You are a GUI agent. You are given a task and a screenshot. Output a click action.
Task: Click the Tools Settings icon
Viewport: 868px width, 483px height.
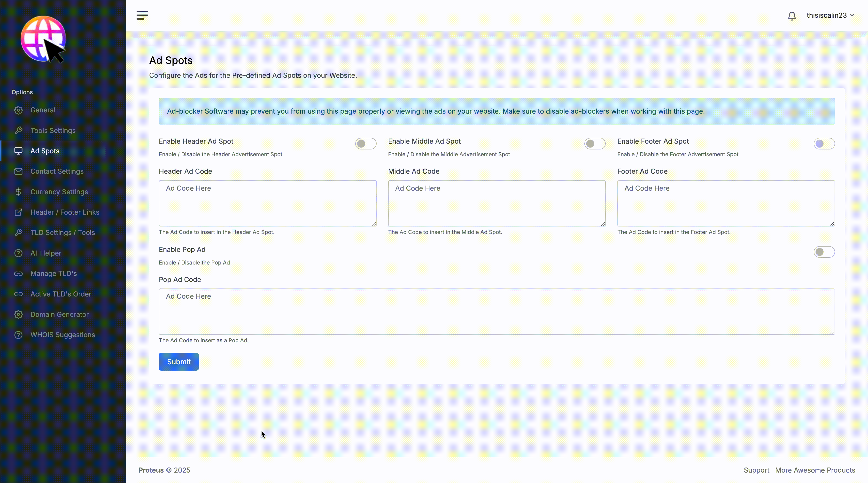click(x=18, y=130)
